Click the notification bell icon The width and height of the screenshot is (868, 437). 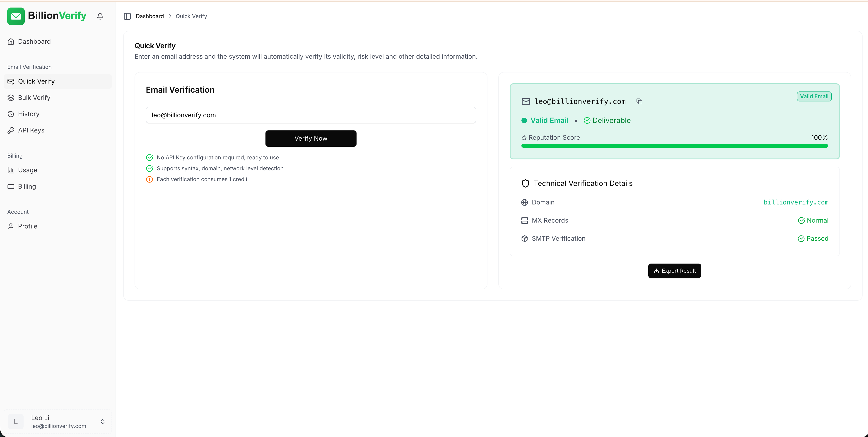[x=100, y=16]
